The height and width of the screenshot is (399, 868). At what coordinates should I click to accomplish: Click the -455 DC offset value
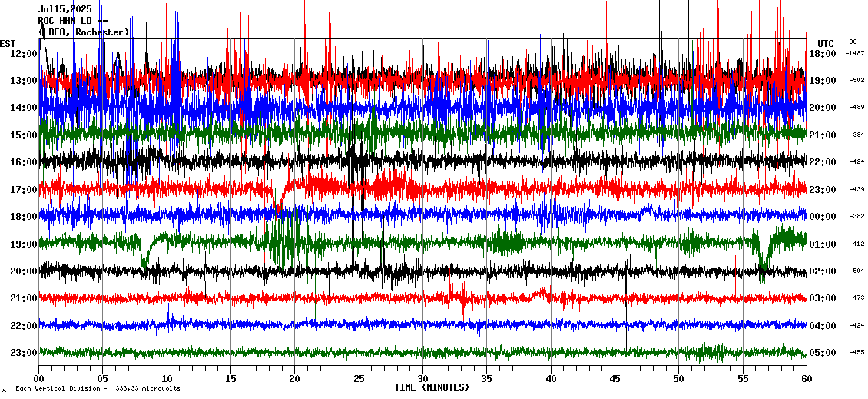856,353
